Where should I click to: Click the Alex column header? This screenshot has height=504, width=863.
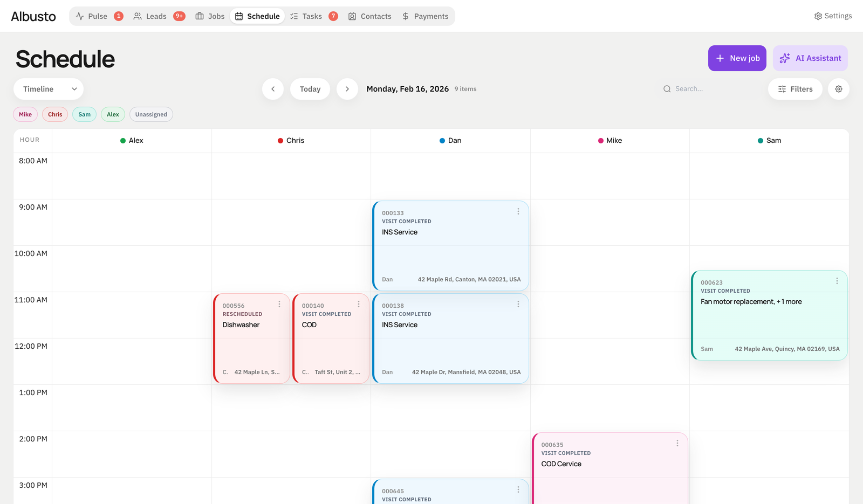click(132, 141)
